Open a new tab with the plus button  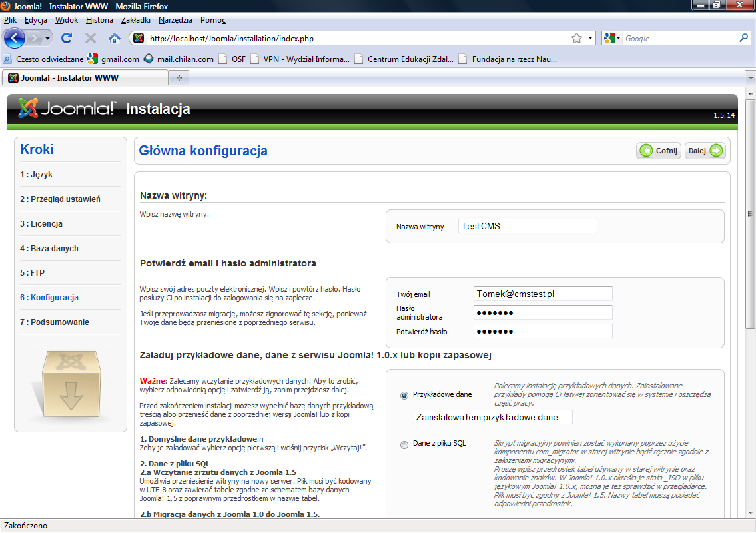click(179, 78)
